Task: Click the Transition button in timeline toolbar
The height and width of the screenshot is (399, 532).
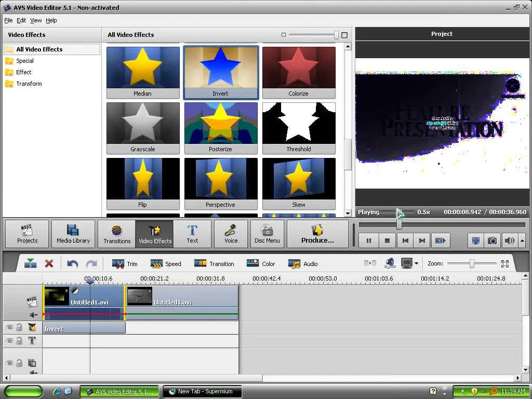Action: tap(214, 263)
